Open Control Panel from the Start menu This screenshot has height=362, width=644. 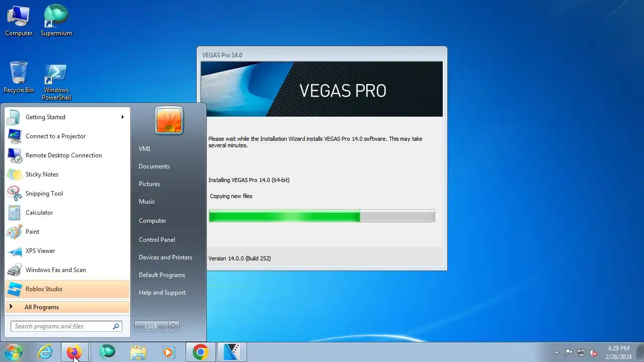(x=157, y=240)
